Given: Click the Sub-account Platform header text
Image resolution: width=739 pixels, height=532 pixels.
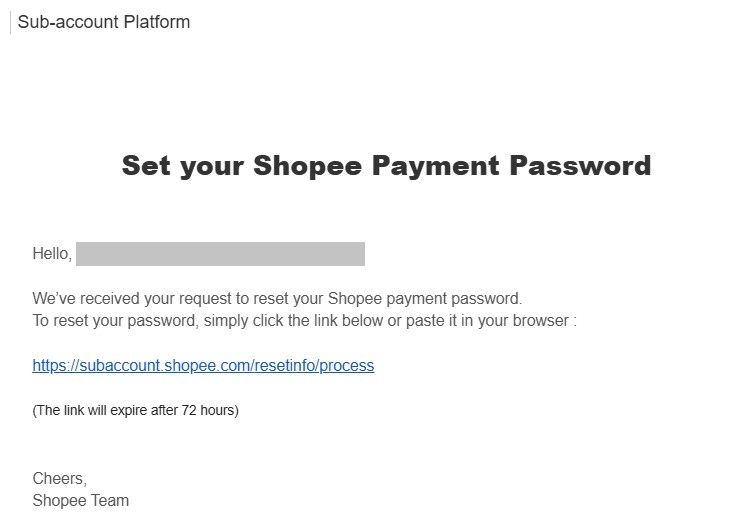Looking at the screenshot, I should pyautogui.click(x=104, y=22).
